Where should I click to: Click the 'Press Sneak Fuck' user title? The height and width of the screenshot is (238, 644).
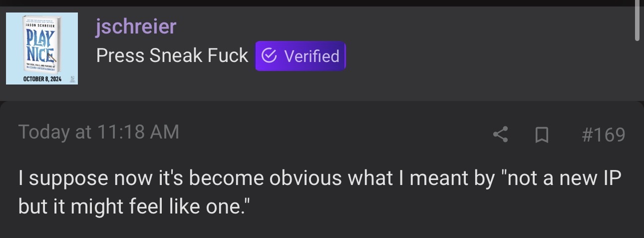172,56
